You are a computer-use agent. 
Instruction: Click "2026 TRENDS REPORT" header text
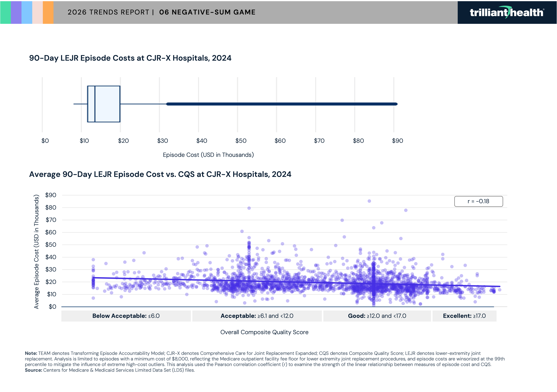(108, 12)
